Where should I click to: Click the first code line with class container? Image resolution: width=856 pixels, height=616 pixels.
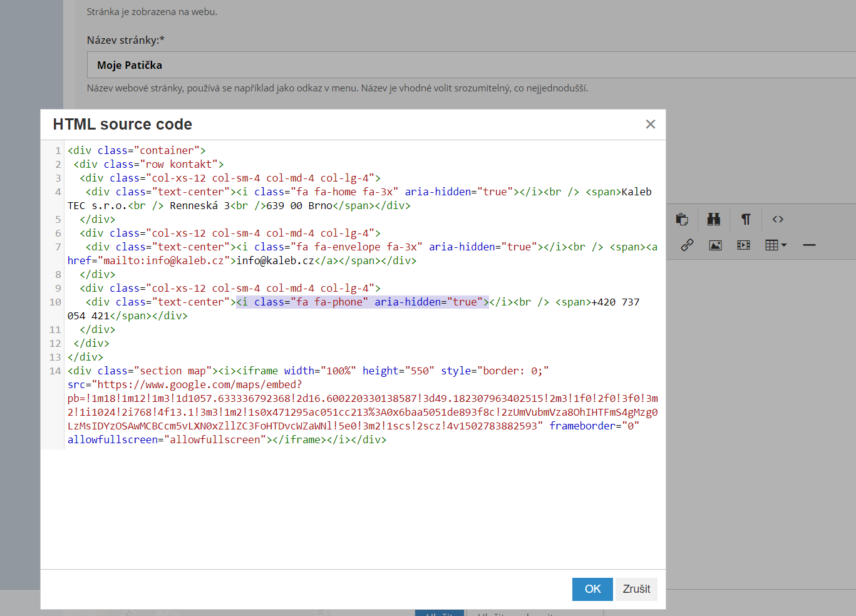pyautogui.click(x=137, y=151)
